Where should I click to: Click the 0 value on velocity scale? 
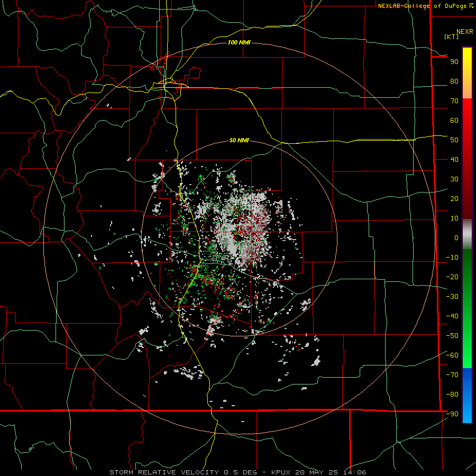(x=456, y=237)
